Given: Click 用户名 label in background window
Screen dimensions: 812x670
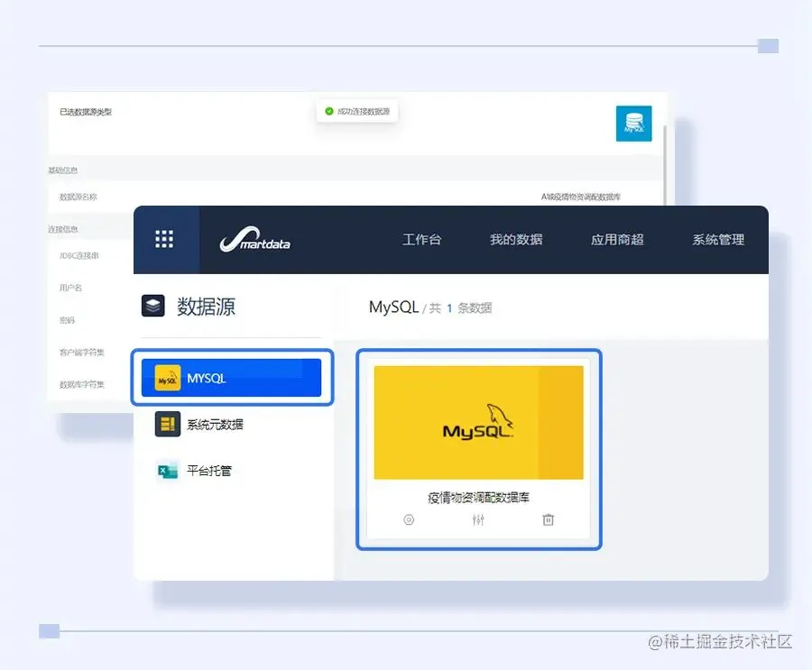Looking at the screenshot, I should (70, 288).
